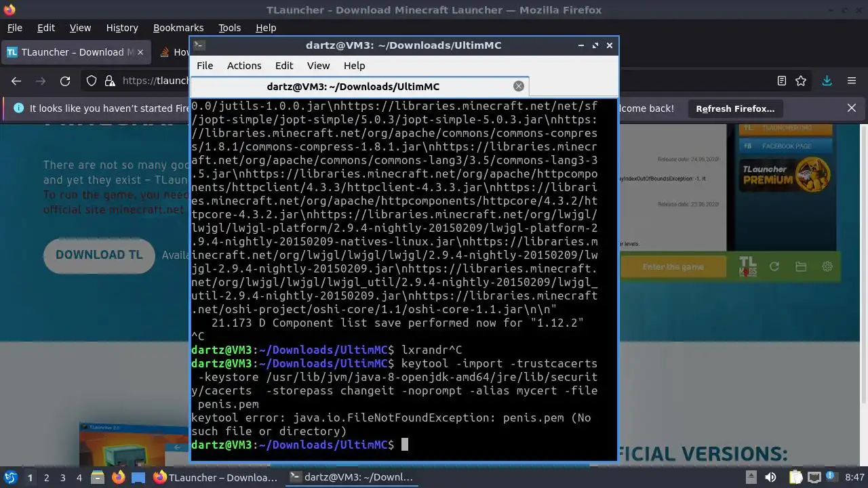Open the File menu in the terminal window

pyautogui.click(x=205, y=66)
